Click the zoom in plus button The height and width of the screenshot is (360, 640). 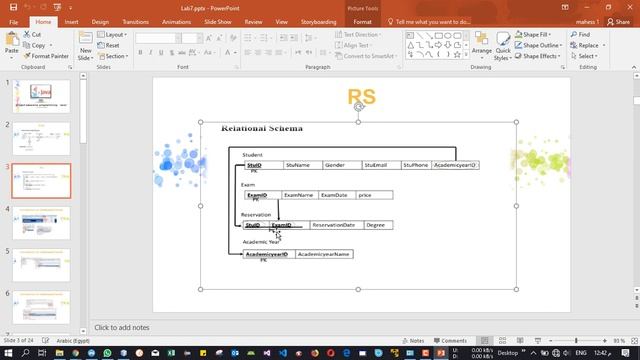(x=604, y=340)
